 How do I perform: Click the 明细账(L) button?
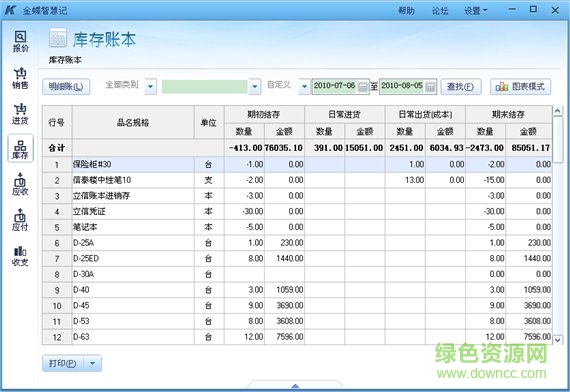point(66,87)
